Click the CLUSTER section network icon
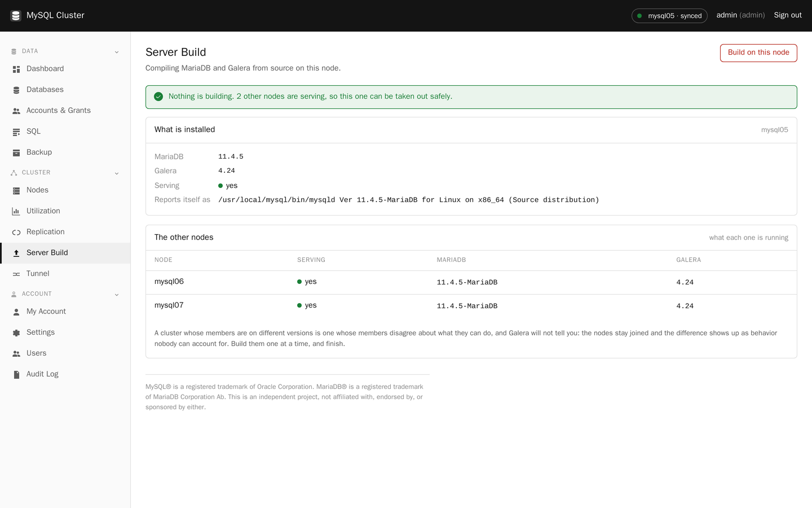 click(x=14, y=173)
